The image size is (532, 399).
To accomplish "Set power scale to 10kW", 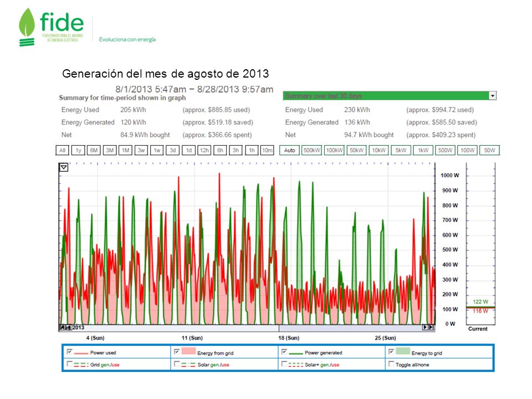I will point(379,150).
